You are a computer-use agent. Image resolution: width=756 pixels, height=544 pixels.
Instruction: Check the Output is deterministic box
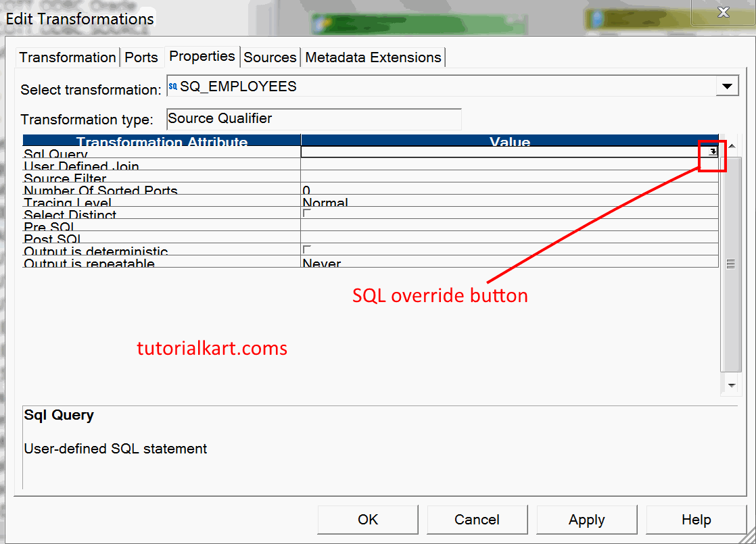(306, 249)
